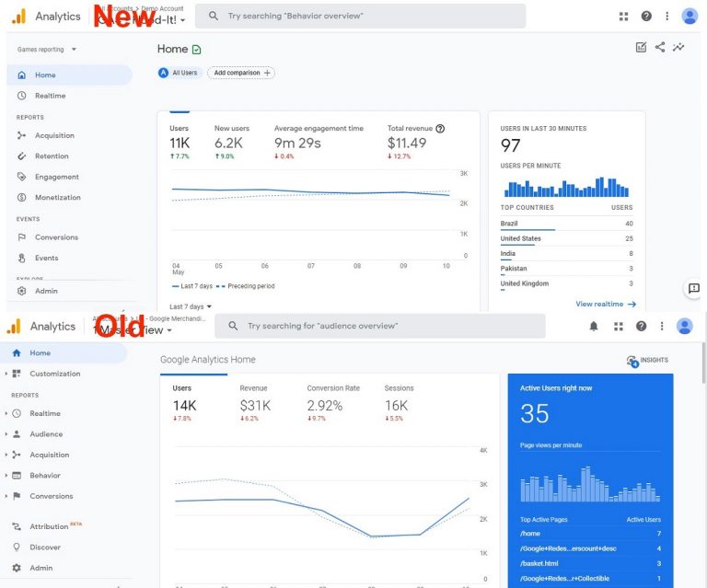Click vertical scrollbar in old Analytics
The height and width of the screenshot is (588, 707).
click(704, 363)
